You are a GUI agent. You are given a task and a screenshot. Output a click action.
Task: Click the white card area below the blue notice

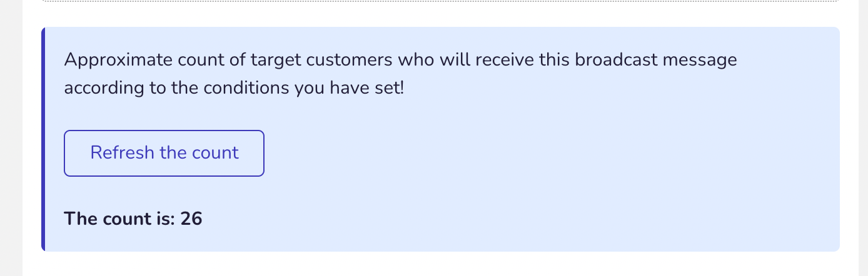[x=440, y=264]
